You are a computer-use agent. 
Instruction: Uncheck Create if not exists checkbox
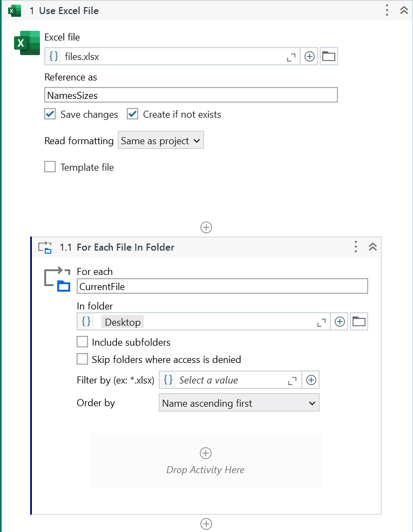pyautogui.click(x=133, y=114)
